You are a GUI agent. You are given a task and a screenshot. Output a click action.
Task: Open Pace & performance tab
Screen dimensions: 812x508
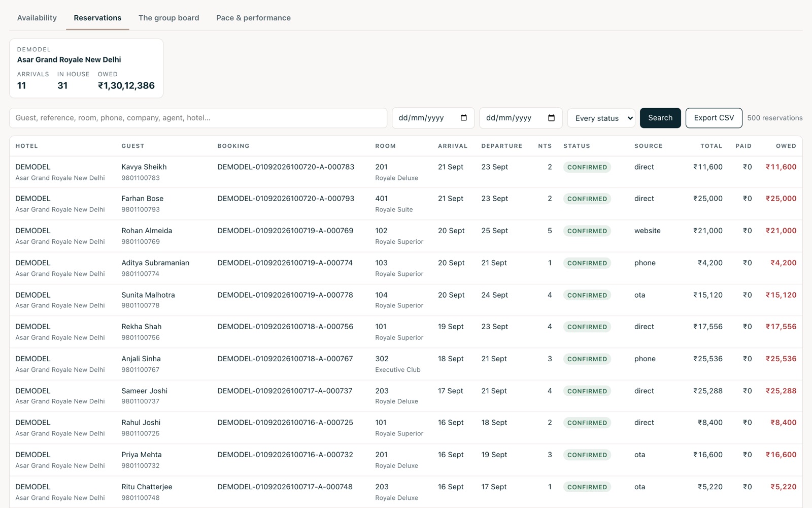(253, 18)
